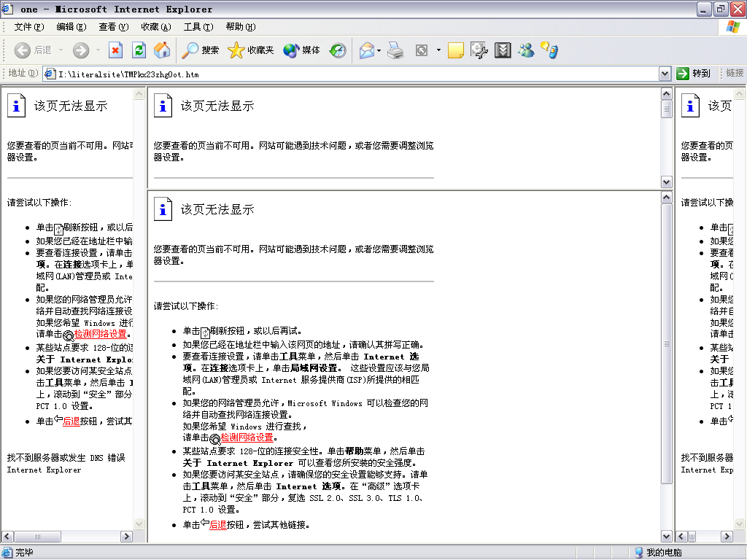Click the IE page icon in the status bar

(7, 553)
